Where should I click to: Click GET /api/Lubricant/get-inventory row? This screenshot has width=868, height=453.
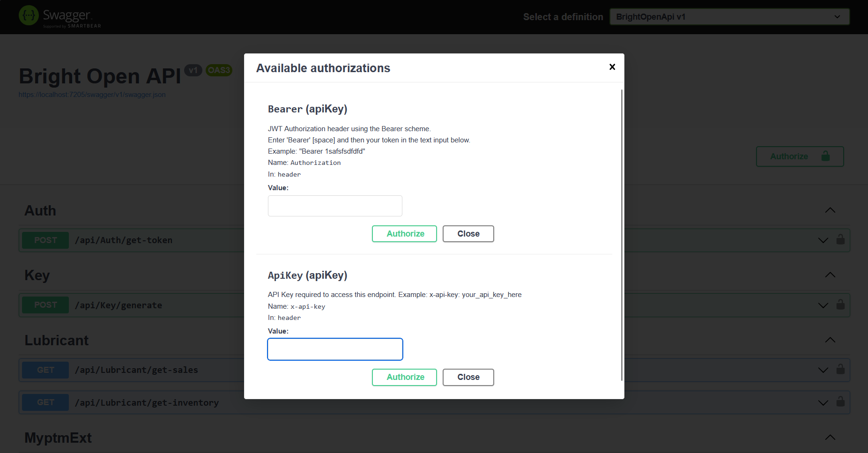434,402
